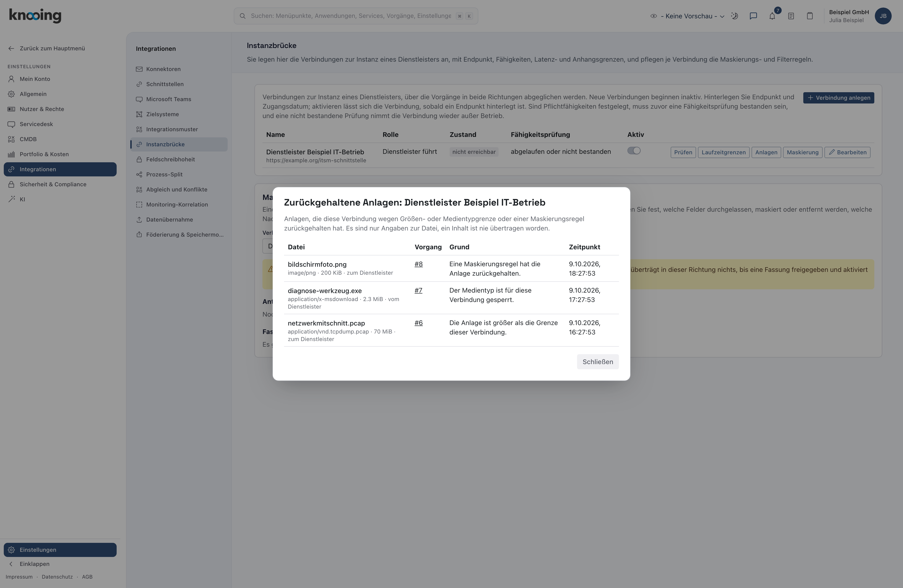The height and width of the screenshot is (588, 903).
Task: Open the chat bubble icon in header
Action: (753, 16)
